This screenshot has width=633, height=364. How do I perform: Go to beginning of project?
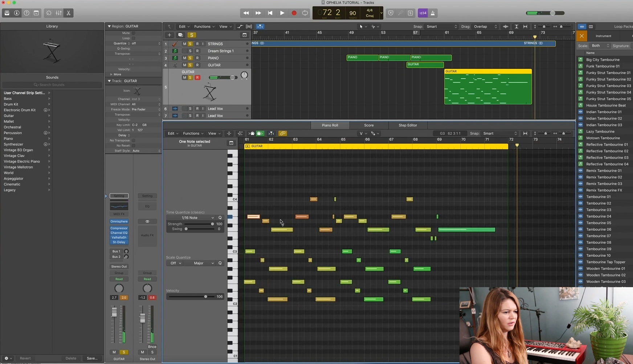[x=270, y=13]
